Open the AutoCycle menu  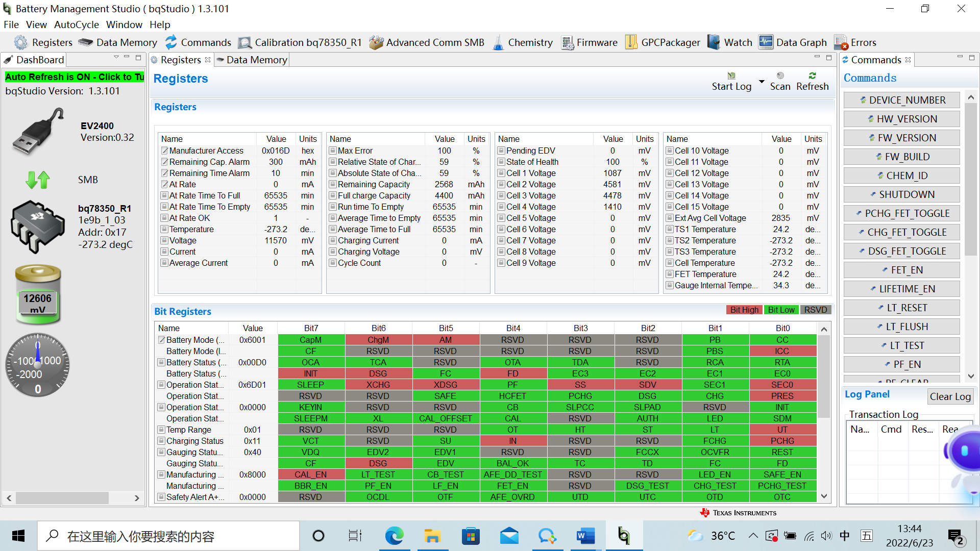point(77,24)
